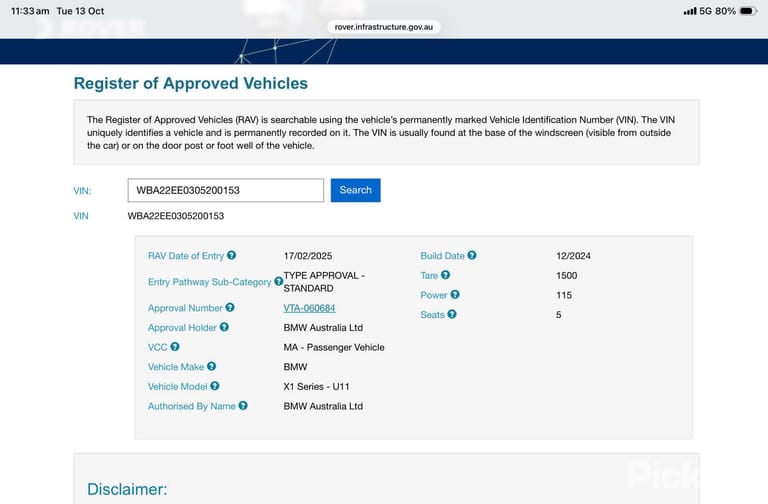Screen dimensions: 768x504
Task: Click the VIN label beside the search box
Action: coord(82,191)
